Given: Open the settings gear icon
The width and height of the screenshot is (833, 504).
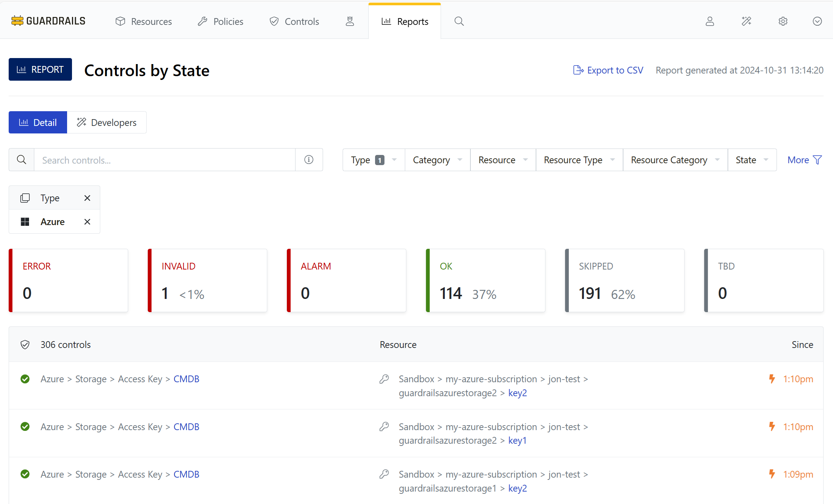Looking at the screenshot, I should click(x=783, y=21).
